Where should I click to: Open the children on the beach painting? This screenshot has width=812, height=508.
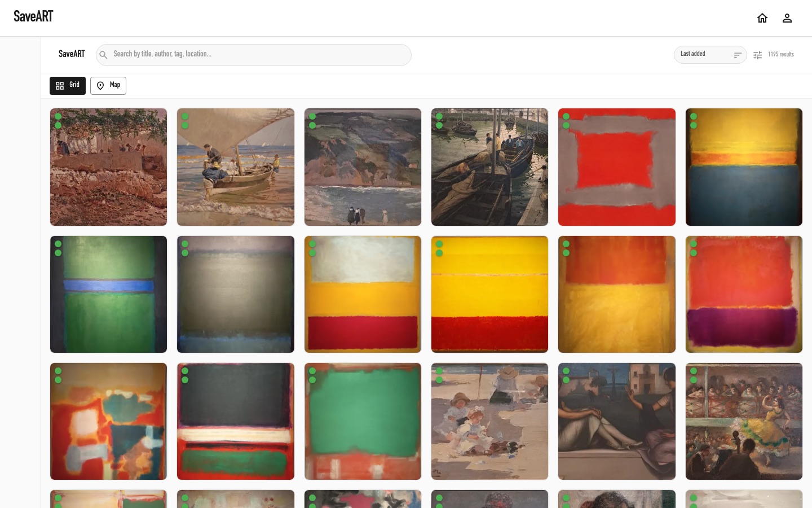pos(489,422)
